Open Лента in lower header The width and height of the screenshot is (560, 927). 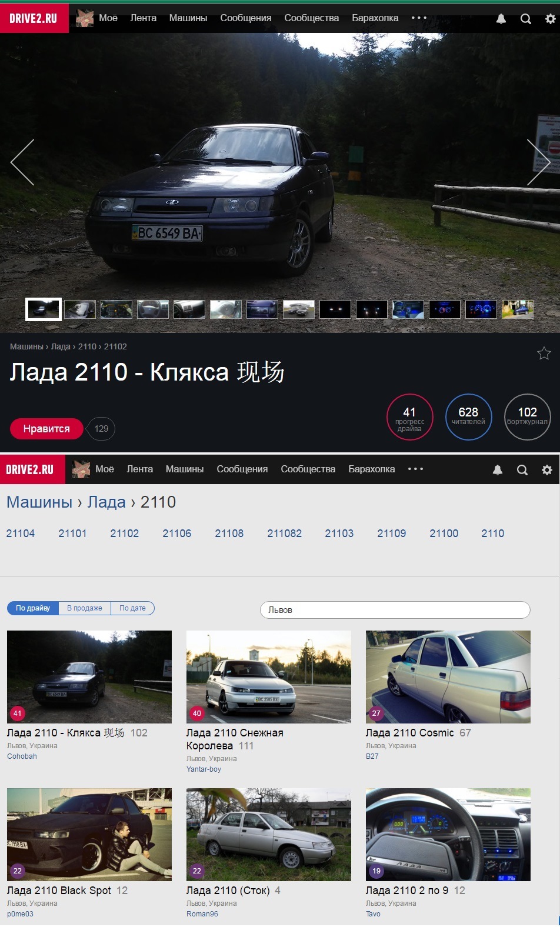(140, 469)
